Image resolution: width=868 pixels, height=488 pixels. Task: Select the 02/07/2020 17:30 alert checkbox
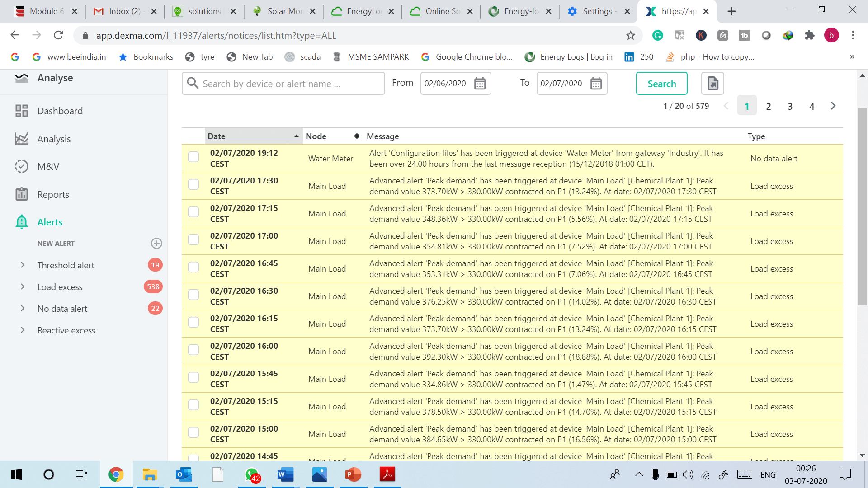click(193, 184)
